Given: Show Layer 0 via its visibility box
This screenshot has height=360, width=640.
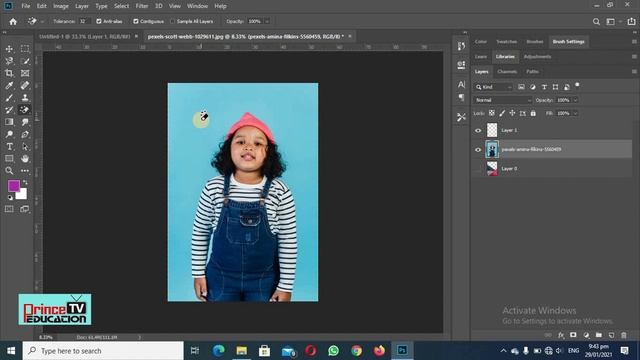Looking at the screenshot, I should click(x=478, y=169).
